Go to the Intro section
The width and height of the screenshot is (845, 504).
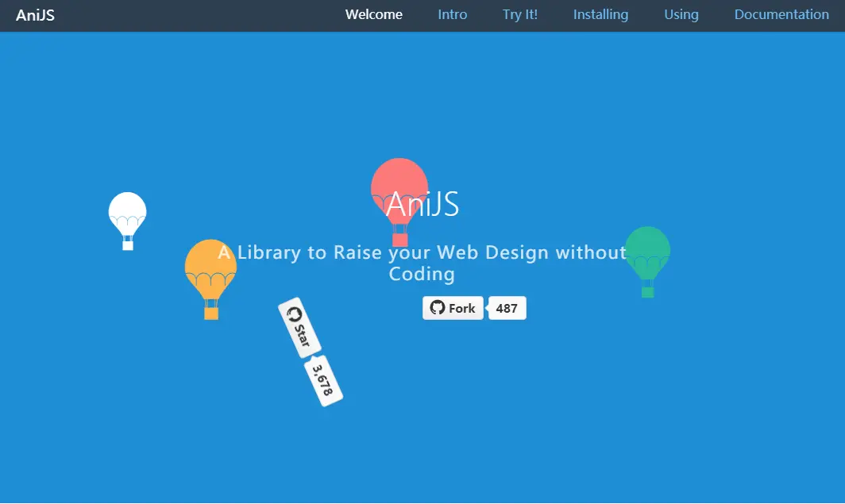pyautogui.click(x=452, y=14)
